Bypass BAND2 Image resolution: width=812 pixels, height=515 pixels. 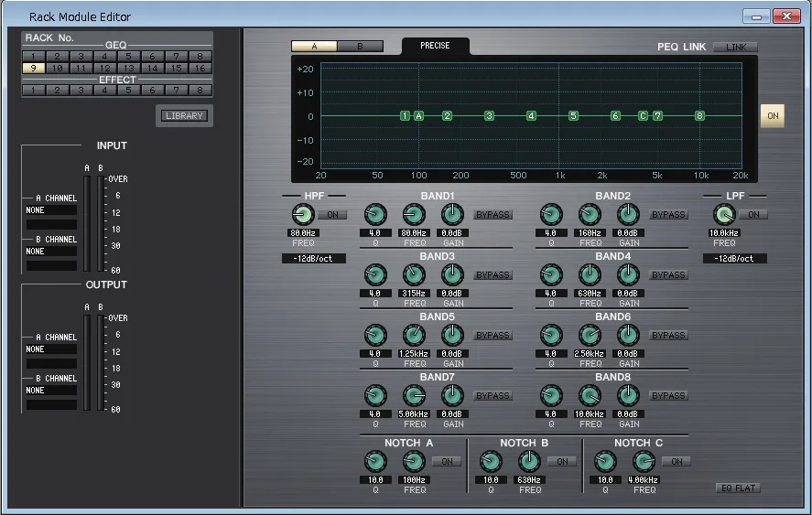[668, 214]
